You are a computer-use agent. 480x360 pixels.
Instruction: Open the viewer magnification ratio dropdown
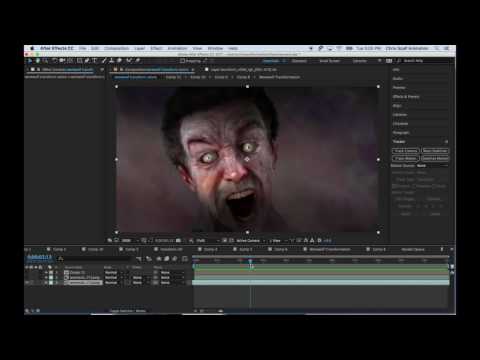130,241
